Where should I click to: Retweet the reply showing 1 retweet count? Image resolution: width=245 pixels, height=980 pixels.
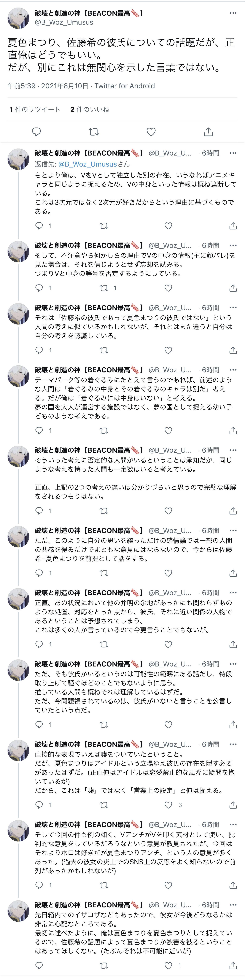[104, 288]
